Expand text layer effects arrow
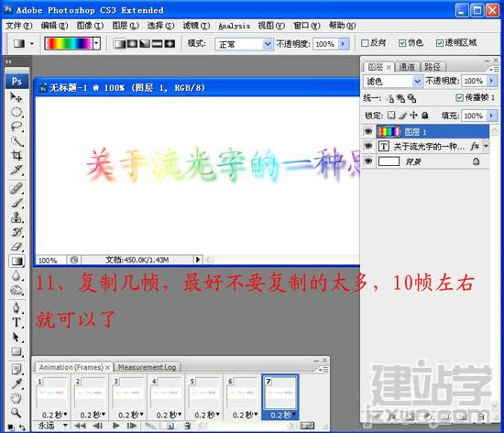This screenshot has width=504, height=433. coord(486,147)
